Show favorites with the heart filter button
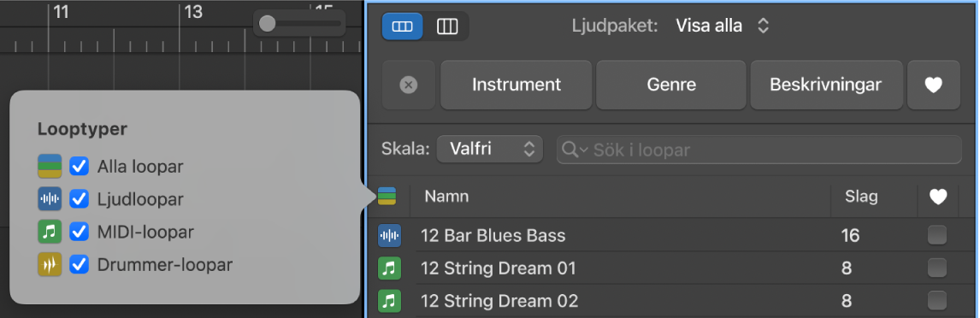Screen dimensions: 980x318 click(933, 85)
